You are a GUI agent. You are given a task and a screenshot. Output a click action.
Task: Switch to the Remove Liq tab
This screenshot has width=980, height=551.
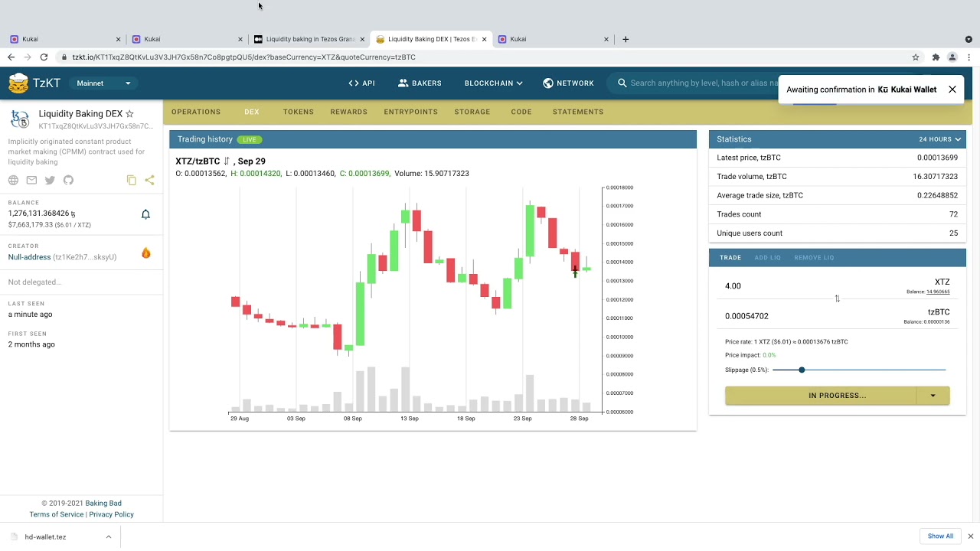pyautogui.click(x=814, y=257)
